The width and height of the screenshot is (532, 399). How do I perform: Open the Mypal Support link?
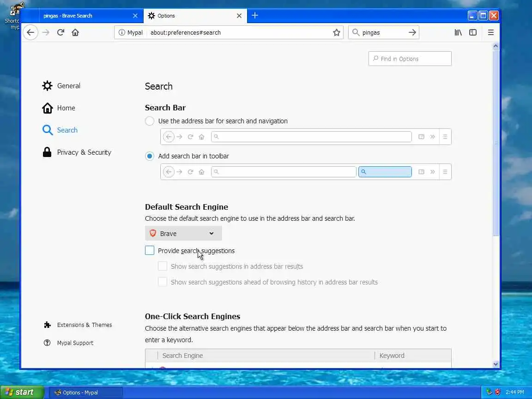click(x=68, y=343)
